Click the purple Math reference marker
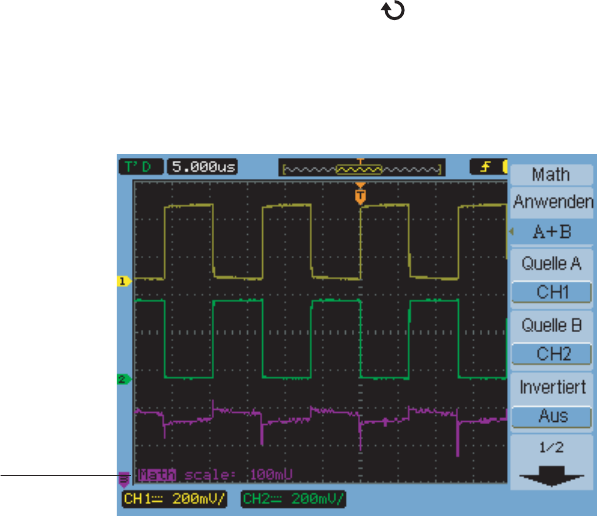This screenshot has width=598, height=530. pos(124,479)
